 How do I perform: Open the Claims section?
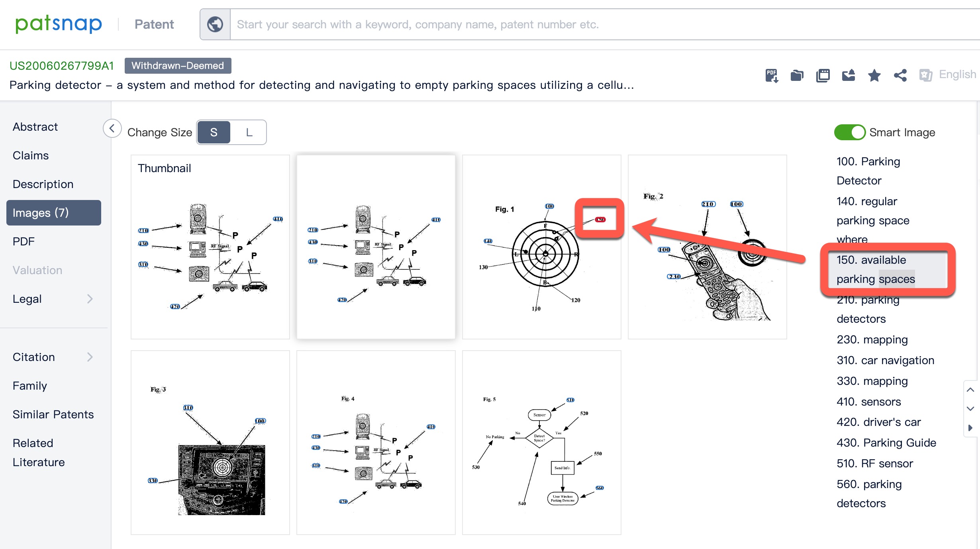(x=31, y=155)
